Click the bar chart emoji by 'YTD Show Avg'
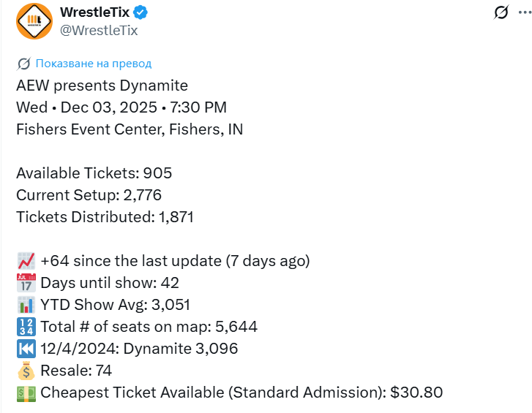 click(x=26, y=305)
